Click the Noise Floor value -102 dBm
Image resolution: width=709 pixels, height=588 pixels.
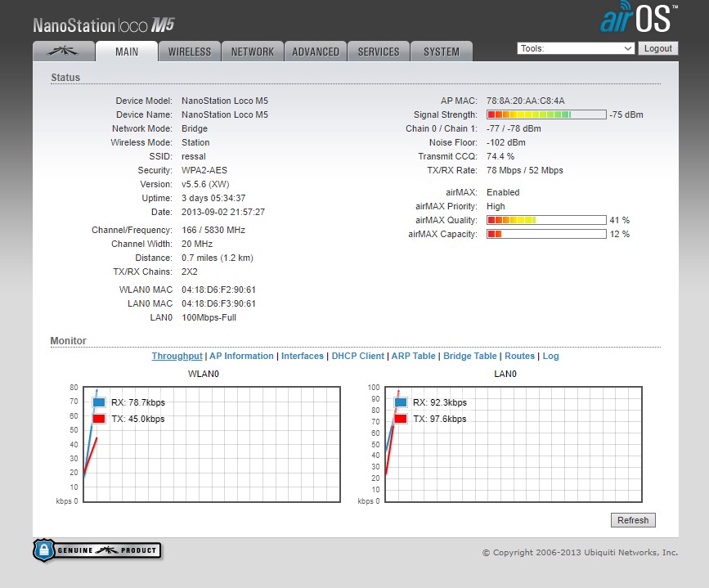506,142
